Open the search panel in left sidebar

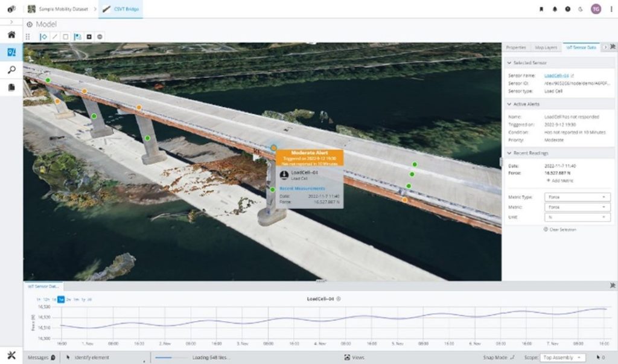[10, 69]
